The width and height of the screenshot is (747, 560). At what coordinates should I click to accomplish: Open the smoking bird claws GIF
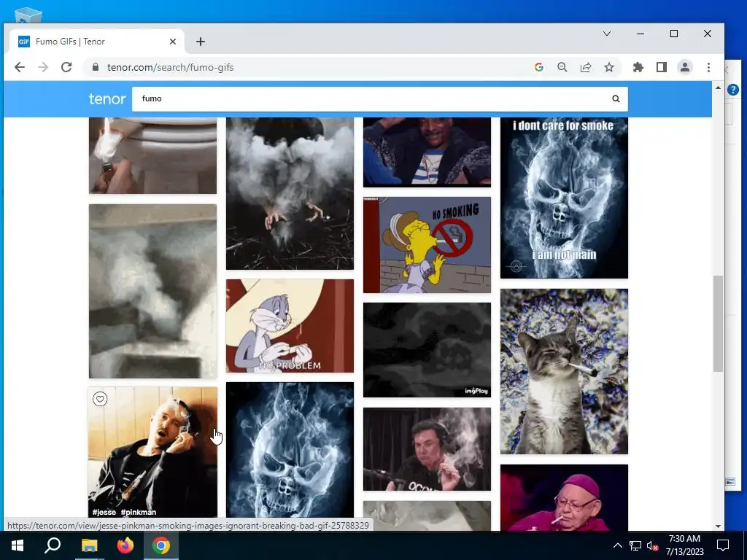pyautogui.click(x=290, y=193)
